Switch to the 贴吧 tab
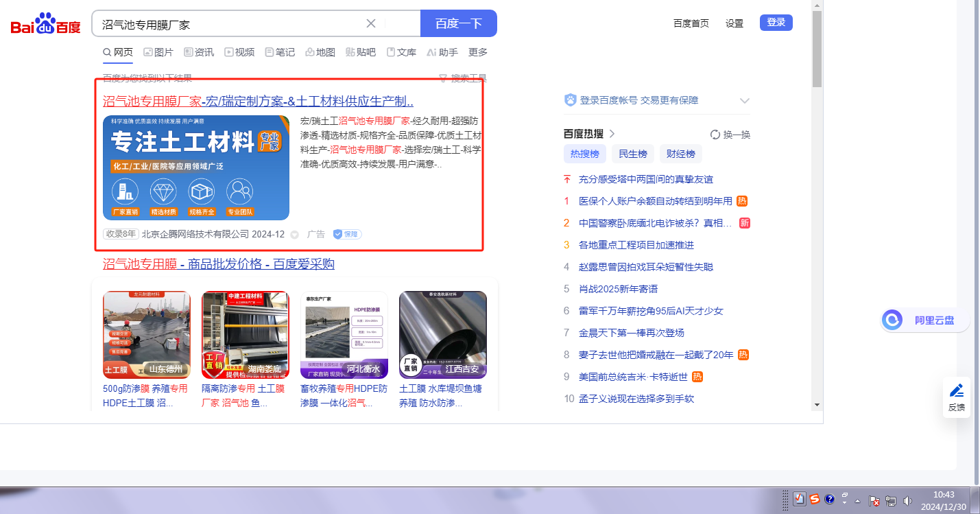The width and height of the screenshot is (980, 514). (x=361, y=52)
